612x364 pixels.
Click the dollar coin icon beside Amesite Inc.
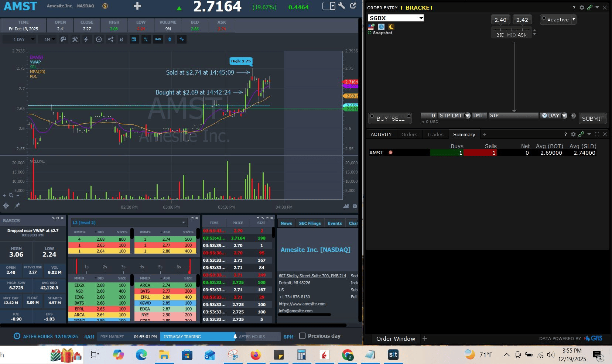tap(105, 6)
